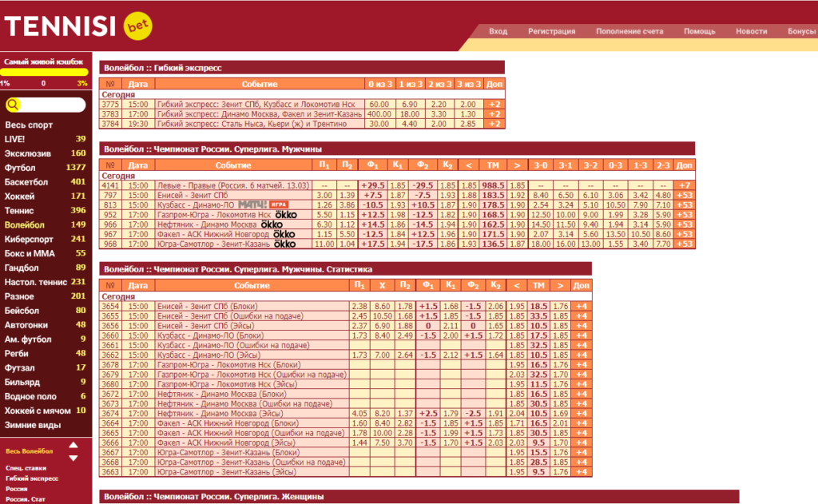Expand +2 extras for express 3783

(494, 113)
